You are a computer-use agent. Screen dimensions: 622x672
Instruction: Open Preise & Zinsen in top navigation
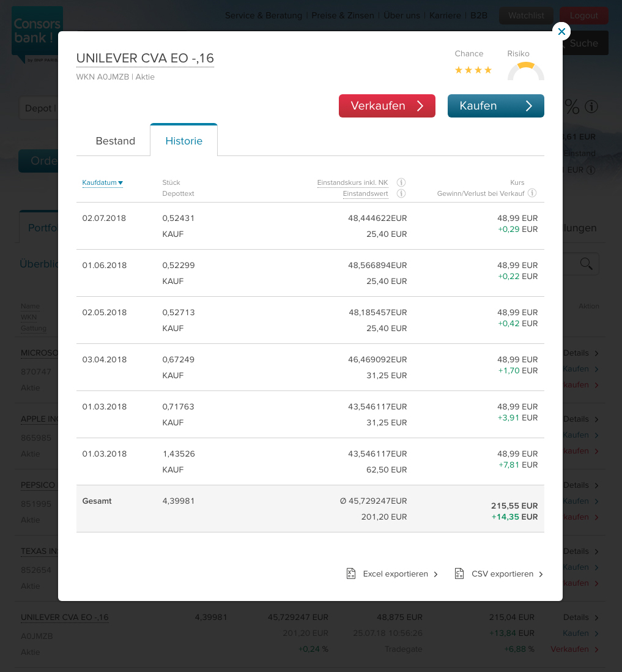[x=342, y=15]
